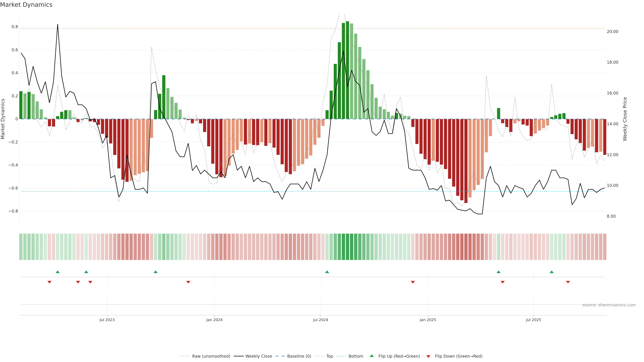Click the source: sharemaestro.com text

(x=609, y=305)
